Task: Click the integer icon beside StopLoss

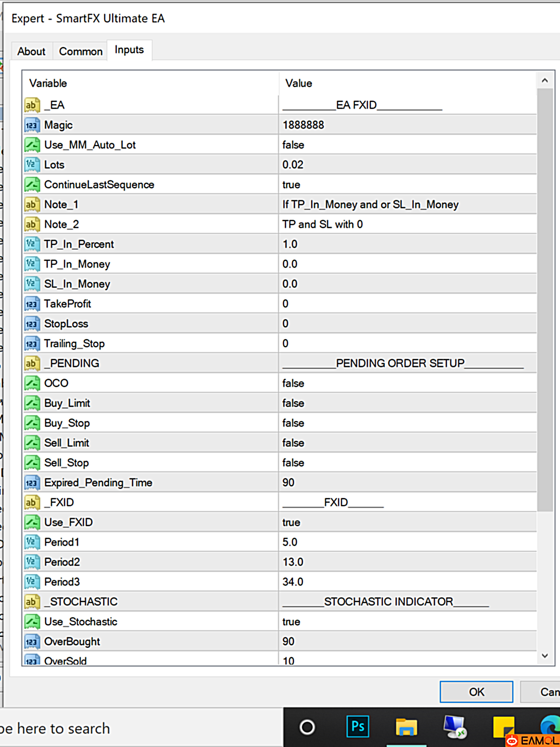Action: [32, 323]
